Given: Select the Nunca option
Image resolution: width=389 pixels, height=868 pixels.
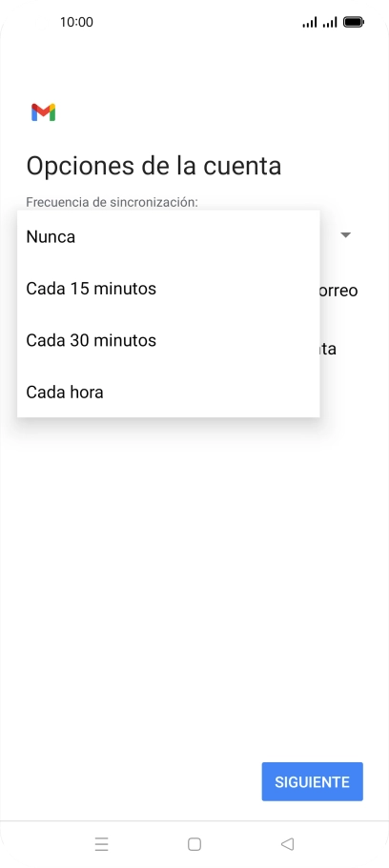Looking at the screenshot, I should [x=169, y=237].
